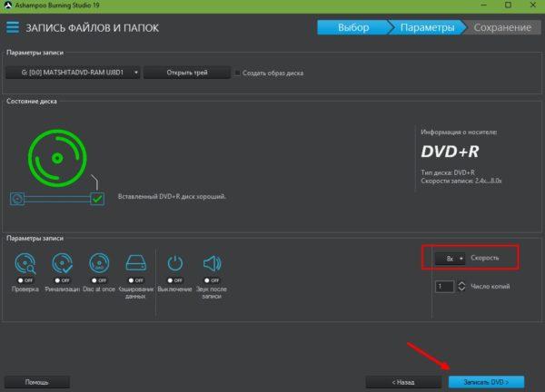Click the Вставленный DVD+R диск хороший message
This screenshot has width=545, height=392.
(172, 197)
